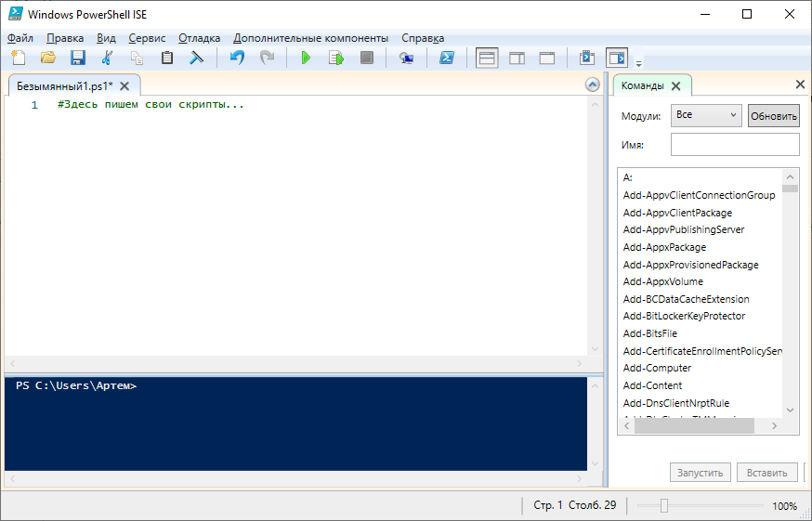Stop execution with the Stop square icon

(x=367, y=58)
